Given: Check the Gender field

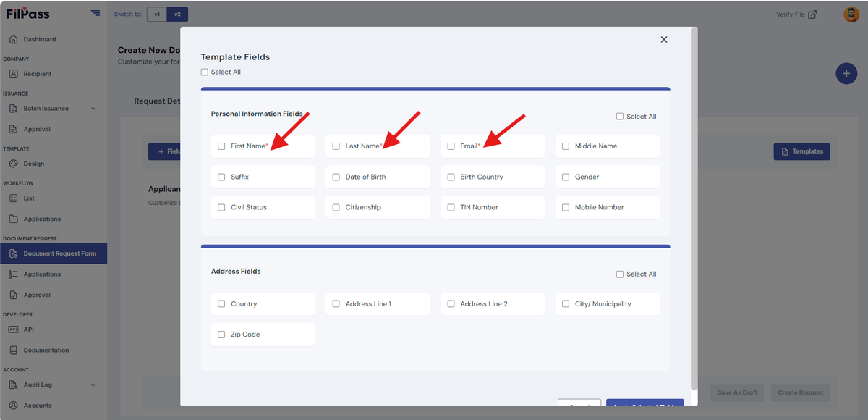Looking at the screenshot, I should pyautogui.click(x=566, y=177).
